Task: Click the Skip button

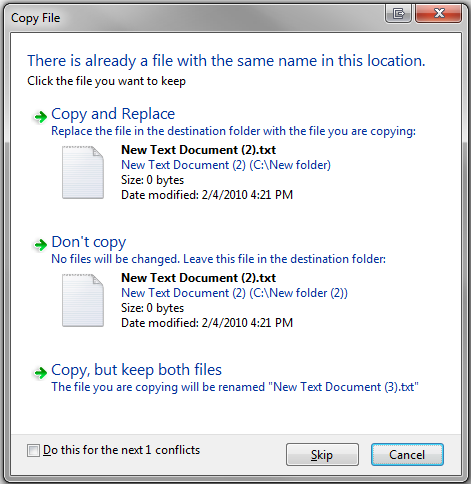Action: (x=322, y=454)
